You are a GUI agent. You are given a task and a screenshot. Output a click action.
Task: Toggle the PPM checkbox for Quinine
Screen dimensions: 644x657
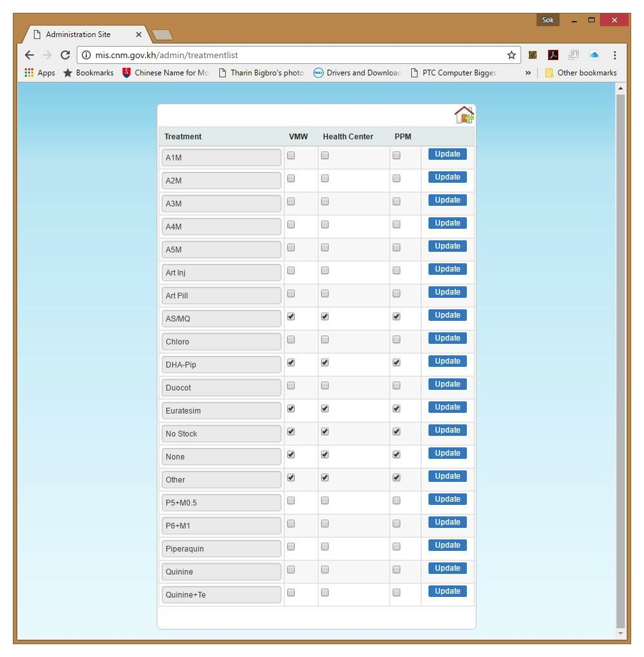pyautogui.click(x=397, y=569)
